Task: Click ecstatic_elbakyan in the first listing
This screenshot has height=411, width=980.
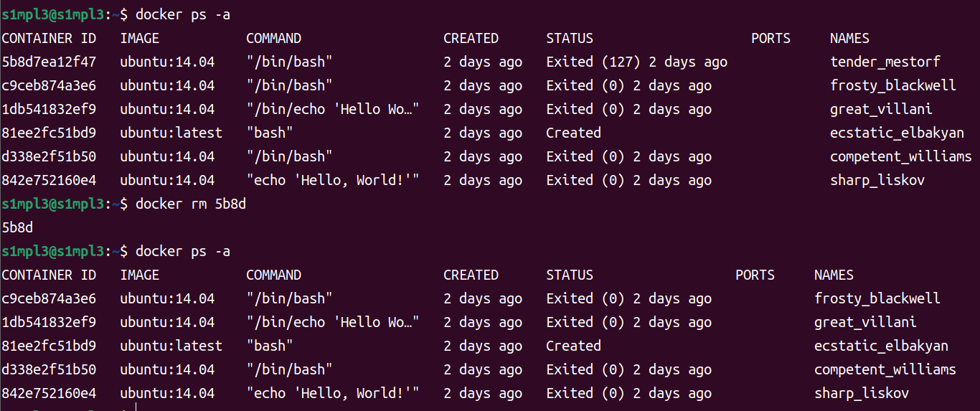Action: tap(897, 133)
